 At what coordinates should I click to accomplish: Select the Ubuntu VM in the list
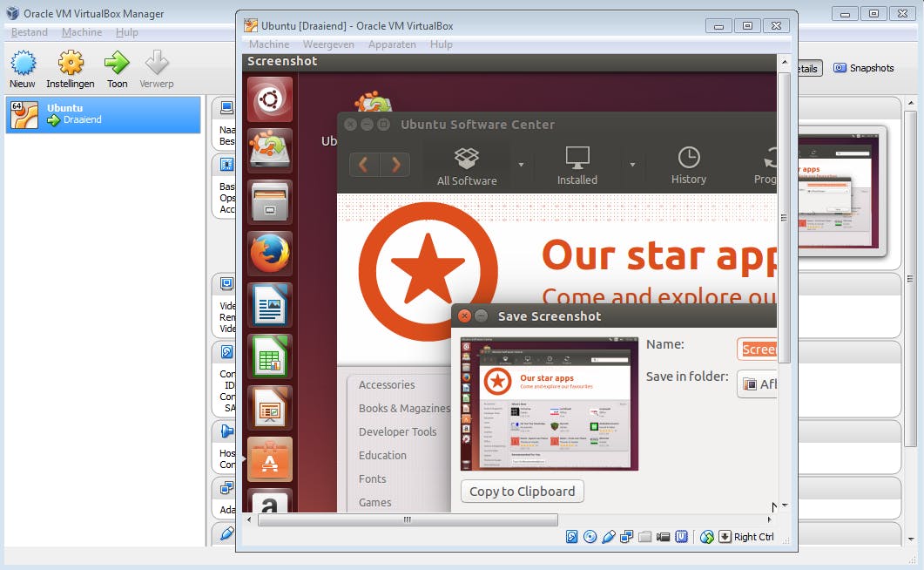click(x=103, y=114)
